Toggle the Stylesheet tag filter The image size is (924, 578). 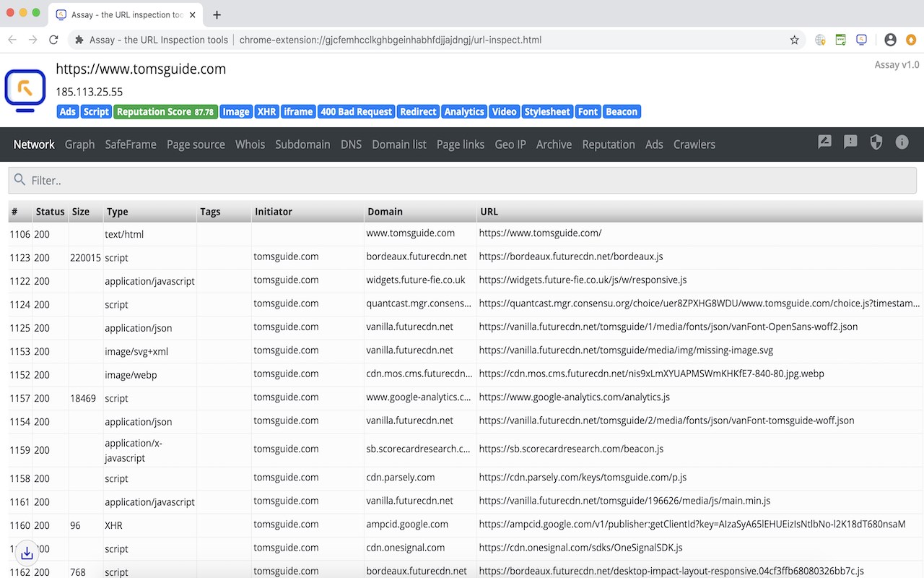point(546,112)
